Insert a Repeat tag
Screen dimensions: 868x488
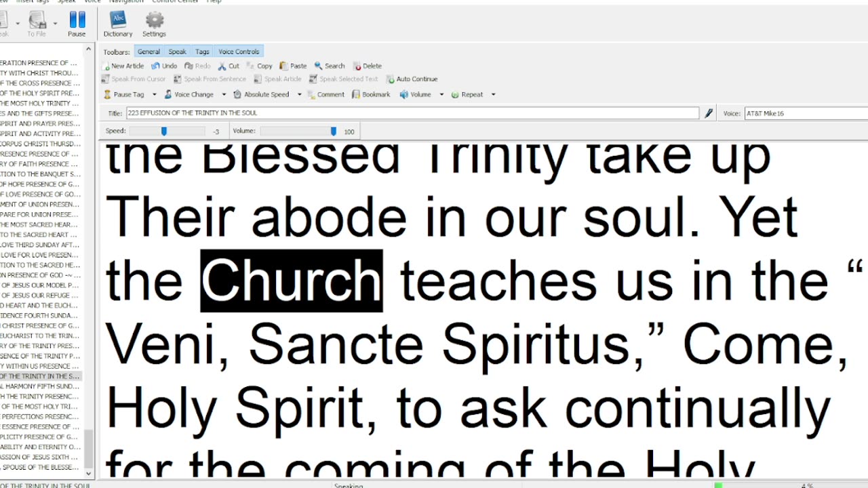(x=467, y=94)
